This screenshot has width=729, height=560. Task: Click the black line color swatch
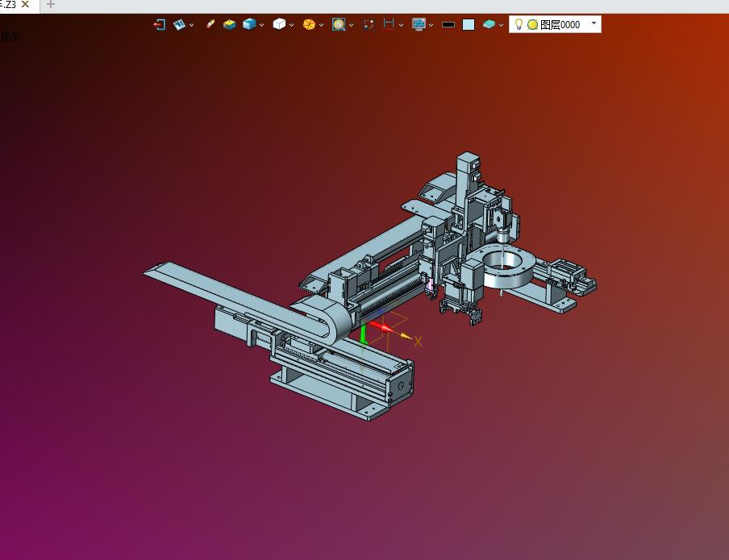[x=448, y=25]
